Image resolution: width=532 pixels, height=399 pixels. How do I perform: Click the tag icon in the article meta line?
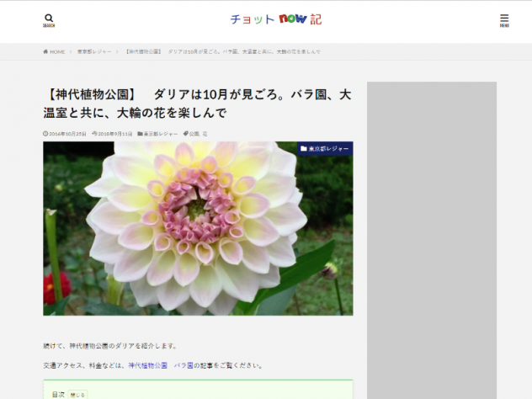click(185, 134)
